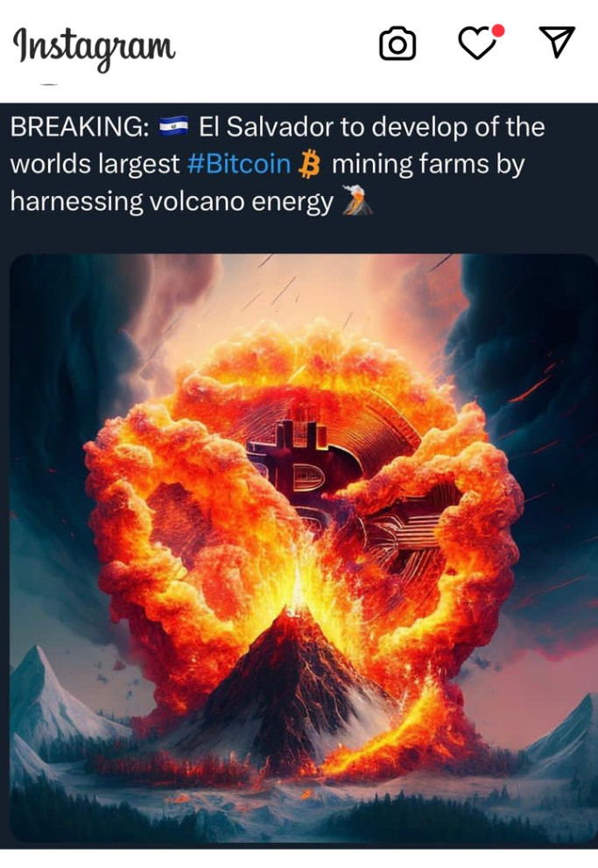The image size is (598, 868).
Task: Open the #Bitcoin hashtag link
Action: click(239, 164)
